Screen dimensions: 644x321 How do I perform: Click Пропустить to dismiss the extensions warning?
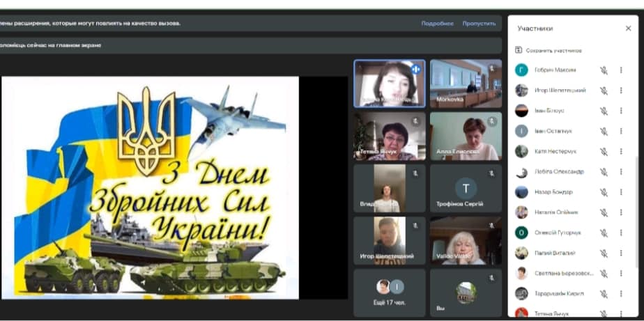coord(479,24)
